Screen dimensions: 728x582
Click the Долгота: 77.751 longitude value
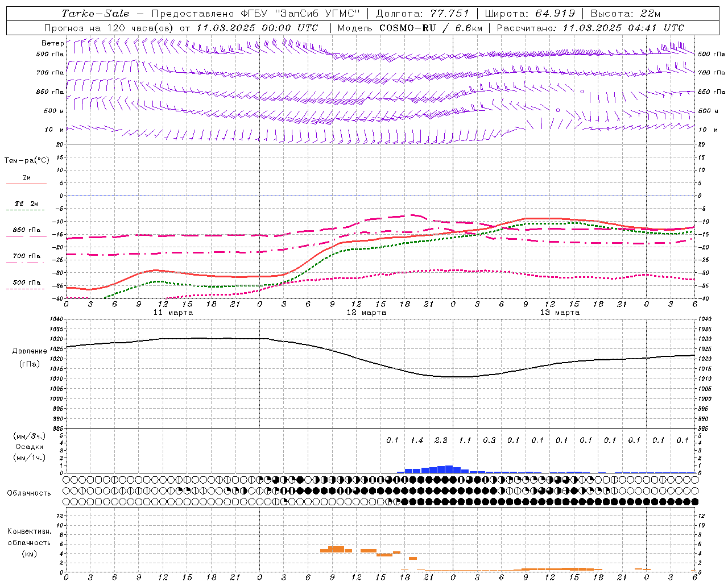pos(423,14)
